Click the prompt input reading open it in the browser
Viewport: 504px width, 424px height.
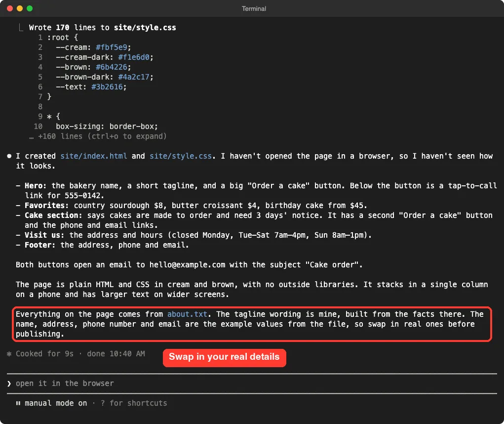tap(252, 383)
